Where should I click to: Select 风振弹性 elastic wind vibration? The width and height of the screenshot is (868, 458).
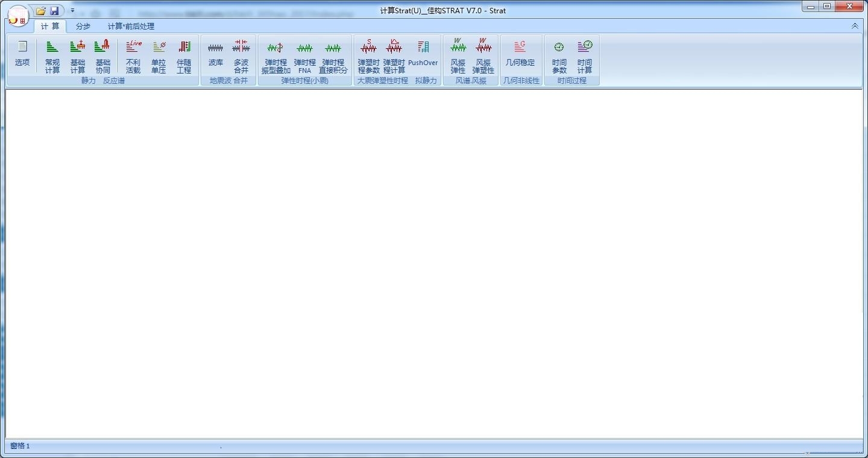pyautogui.click(x=458, y=55)
